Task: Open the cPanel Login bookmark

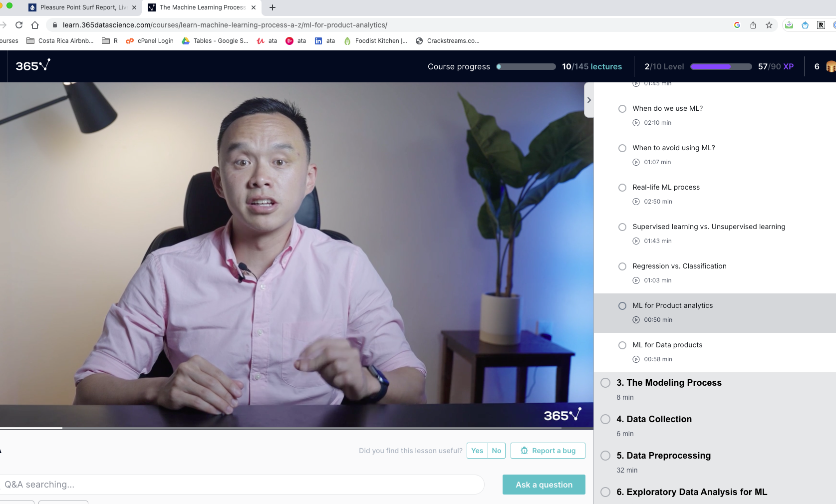Action: pos(150,41)
